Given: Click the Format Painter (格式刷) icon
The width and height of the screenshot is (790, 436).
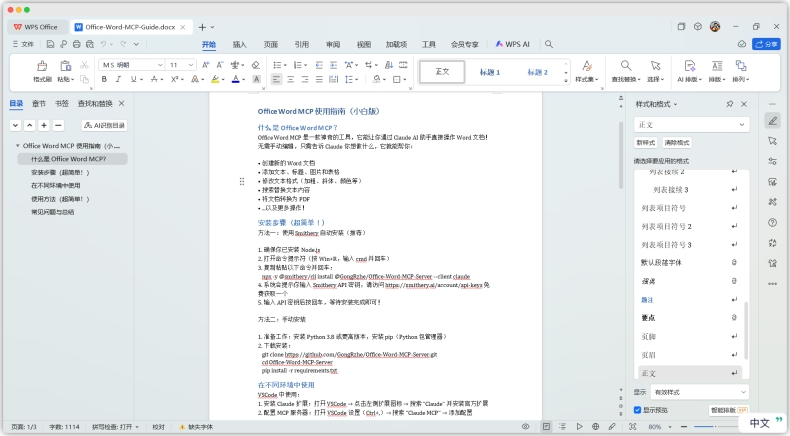Looking at the screenshot, I should coord(42,66).
